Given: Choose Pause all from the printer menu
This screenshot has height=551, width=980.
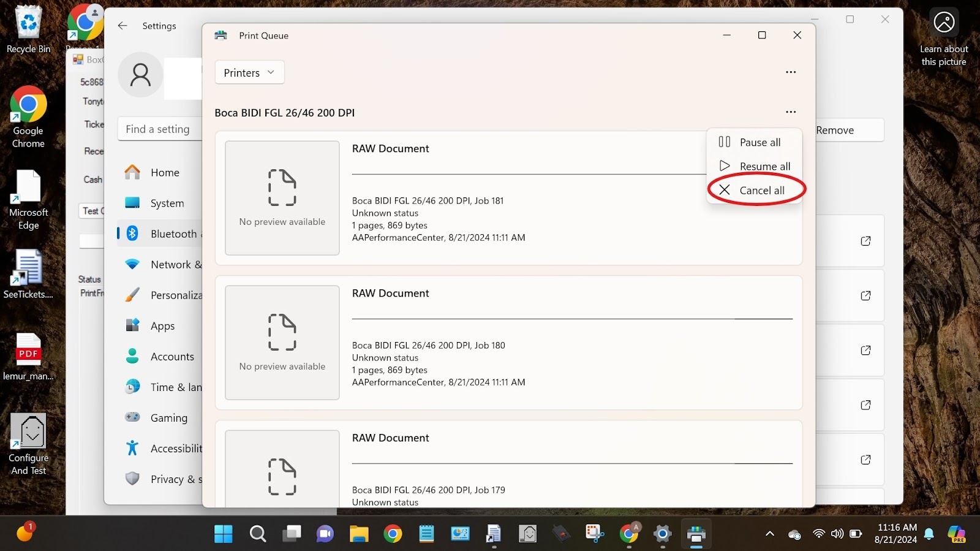Looking at the screenshot, I should pos(754,142).
